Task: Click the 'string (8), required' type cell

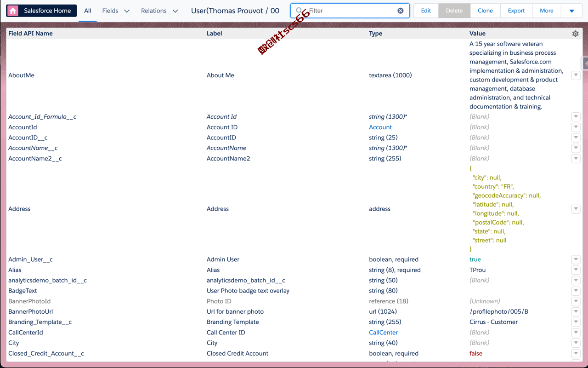Action: coord(395,270)
